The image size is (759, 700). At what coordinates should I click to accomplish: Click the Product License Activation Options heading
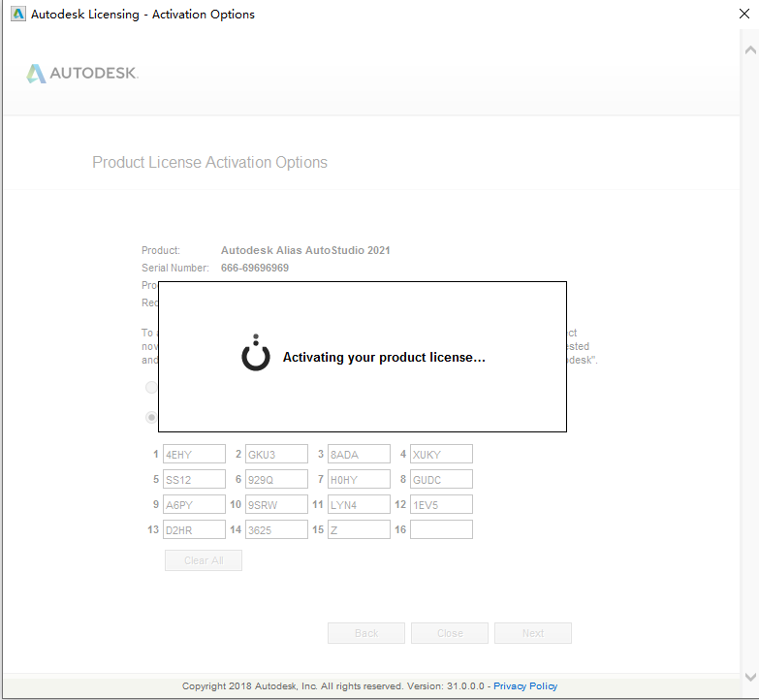coord(209,162)
